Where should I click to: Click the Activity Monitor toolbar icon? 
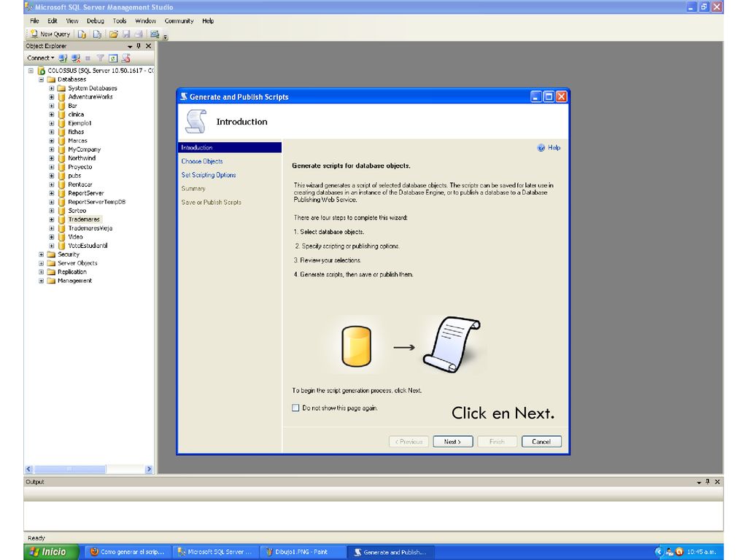pyautogui.click(x=155, y=34)
